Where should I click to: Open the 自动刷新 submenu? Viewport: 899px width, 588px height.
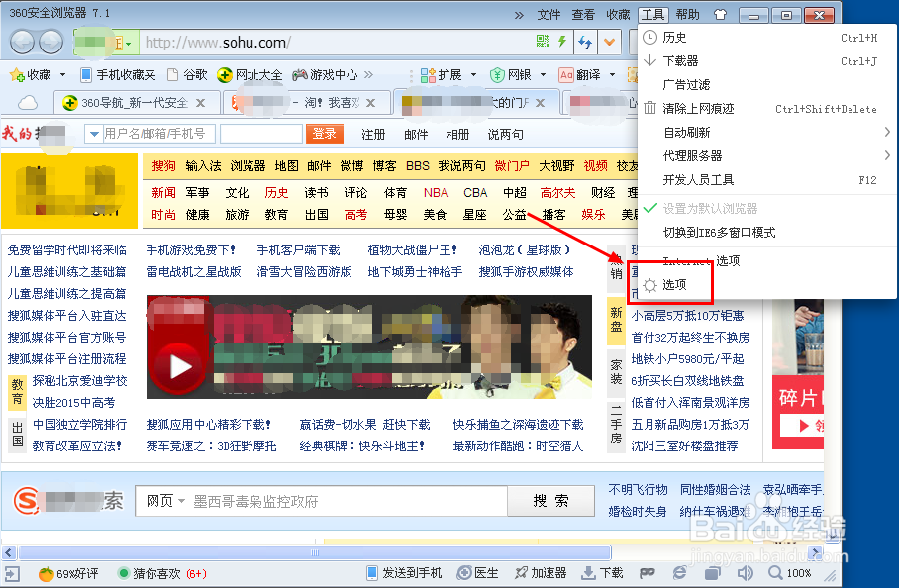pyautogui.click(x=767, y=133)
